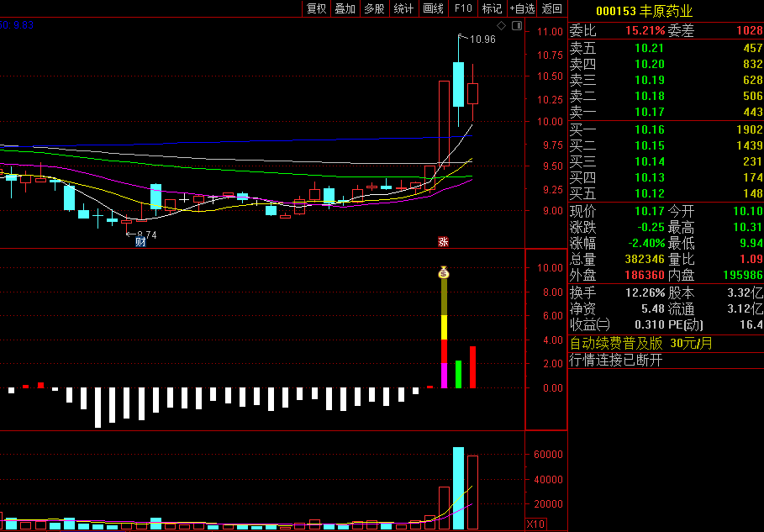The width and height of the screenshot is (764, 532).
Task: Click the 最低 value 9.94
Action: point(751,243)
